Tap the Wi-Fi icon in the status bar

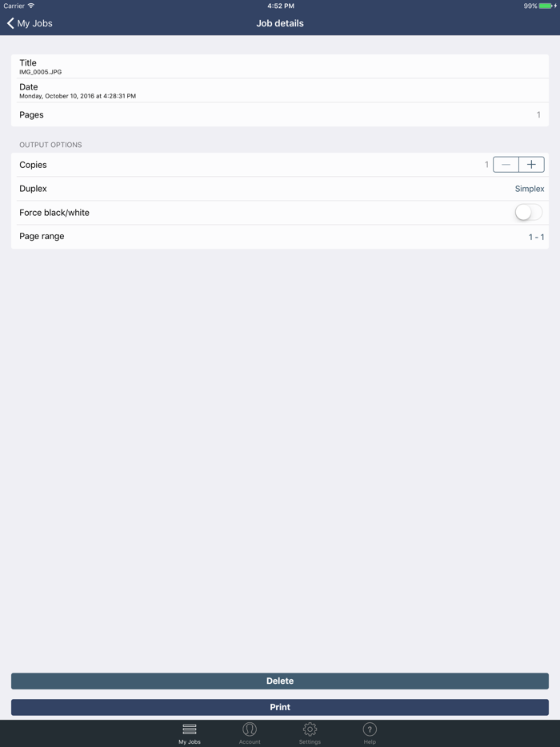point(31,6)
